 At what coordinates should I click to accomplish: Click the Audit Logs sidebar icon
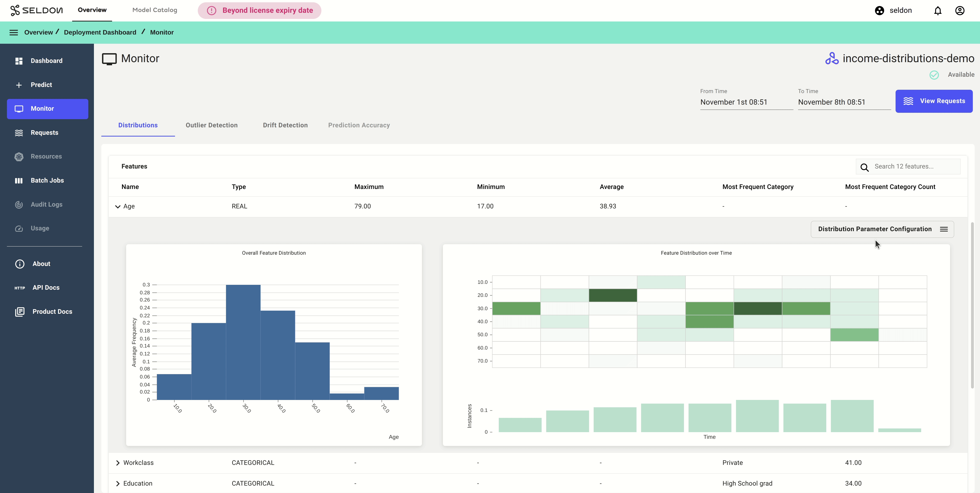click(19, 204)
